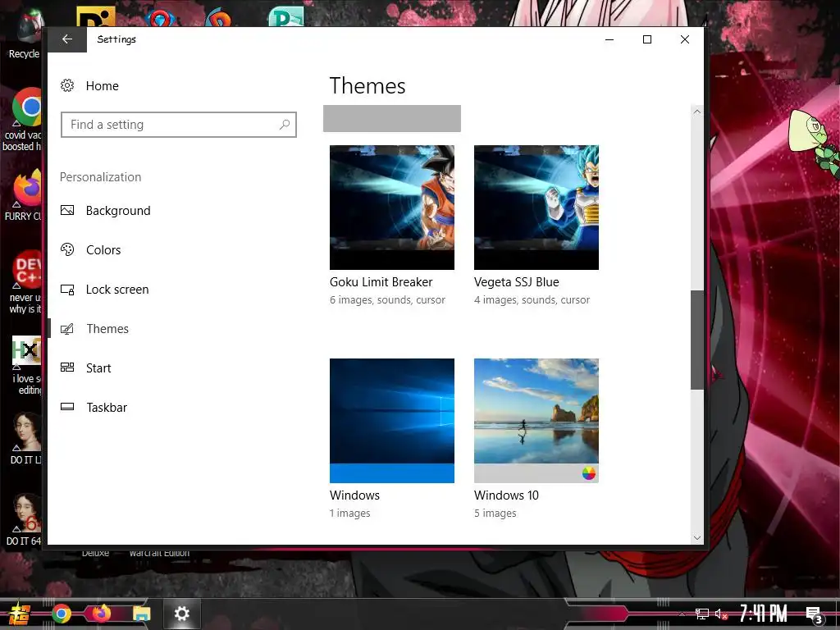
Task: Select the Colors palette icon
Action: (67, 249)
